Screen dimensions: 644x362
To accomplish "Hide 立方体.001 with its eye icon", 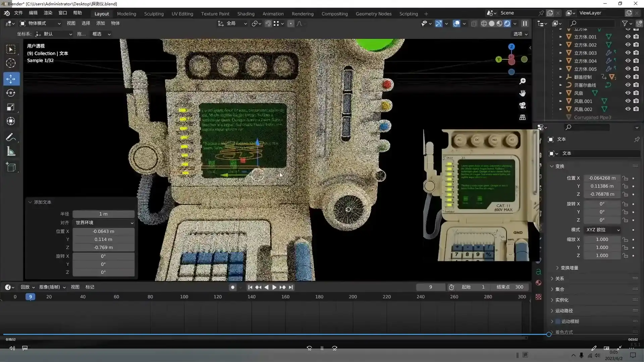I will [628, 37].
